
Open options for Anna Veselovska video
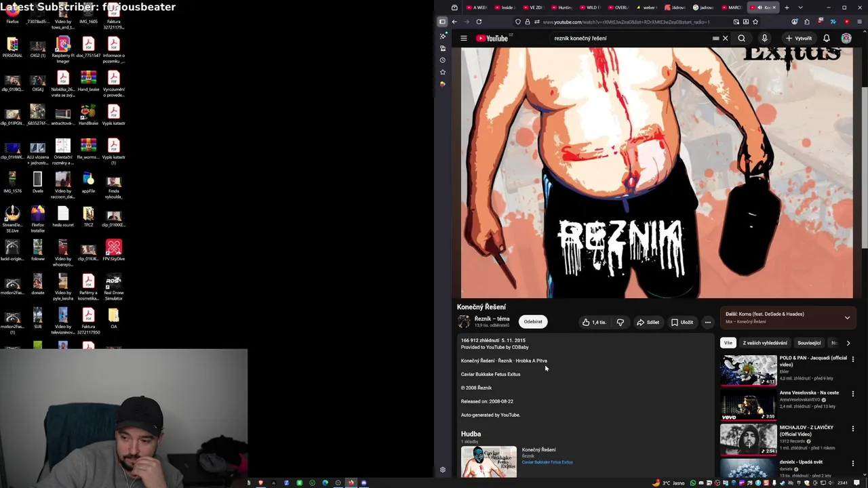pyautogui.click(x=853, y=394)
